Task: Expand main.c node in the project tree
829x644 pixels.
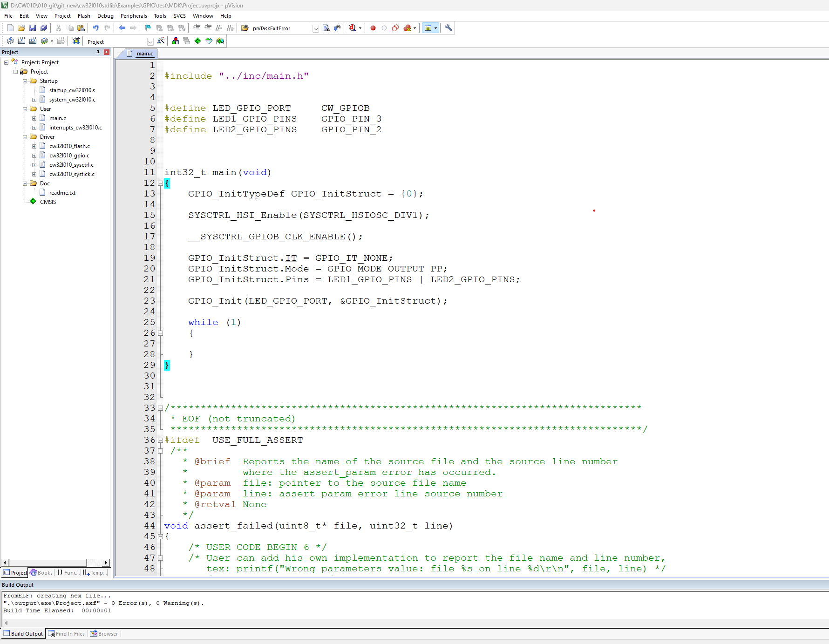Action: (34, 118)
